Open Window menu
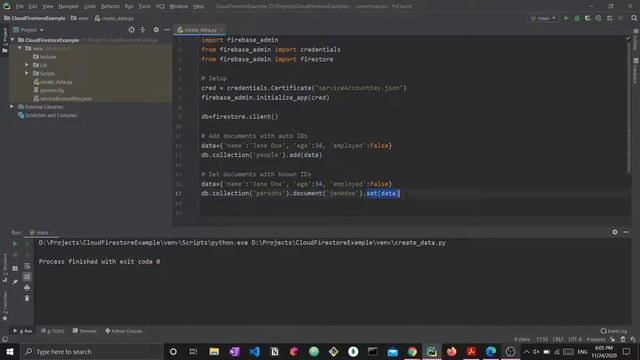This screenshot has width=640, height=360. click(178, 7)
